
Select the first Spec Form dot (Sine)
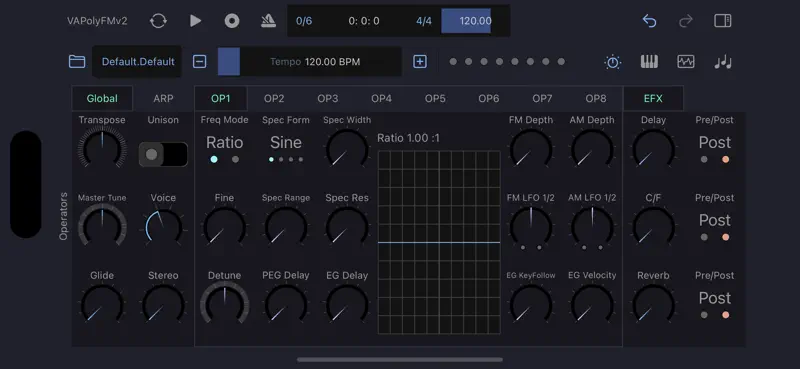coord(271,159)
